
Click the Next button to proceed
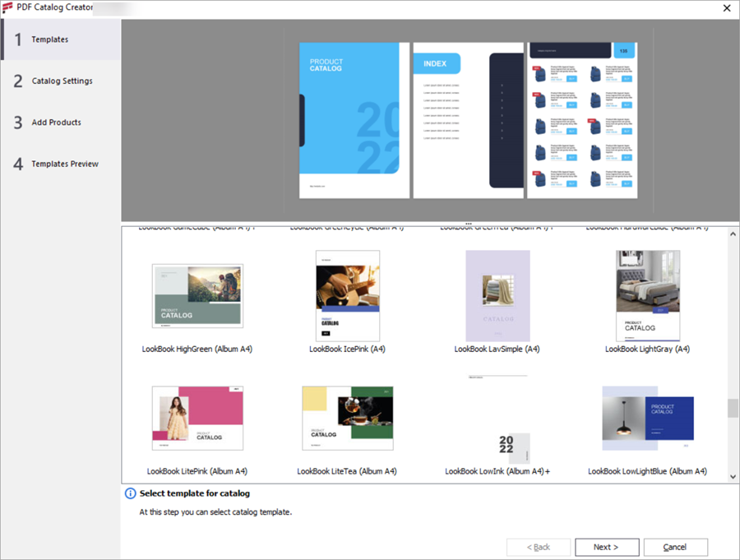607,547
